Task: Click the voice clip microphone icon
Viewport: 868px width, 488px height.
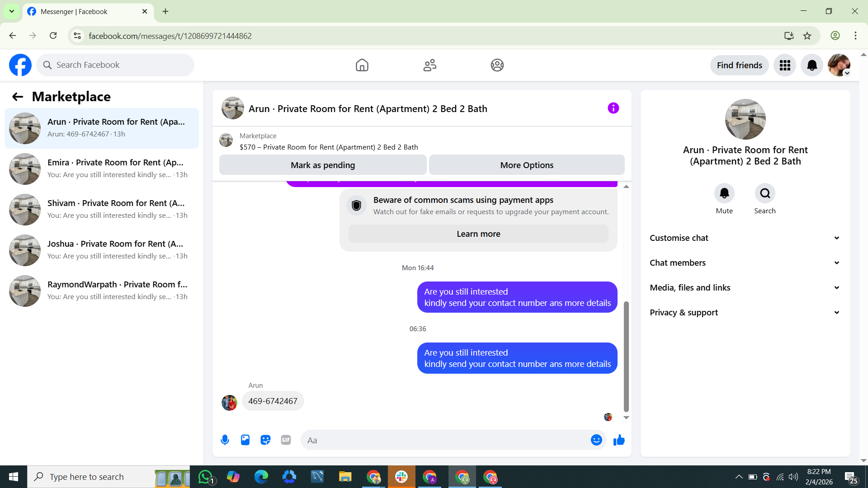Action: [x=225, y=440]
